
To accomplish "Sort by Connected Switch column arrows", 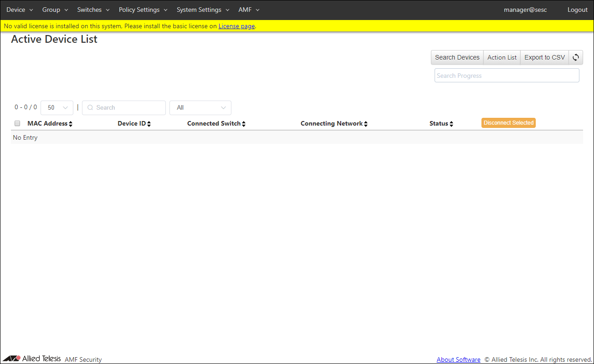I will click(244, 124).
